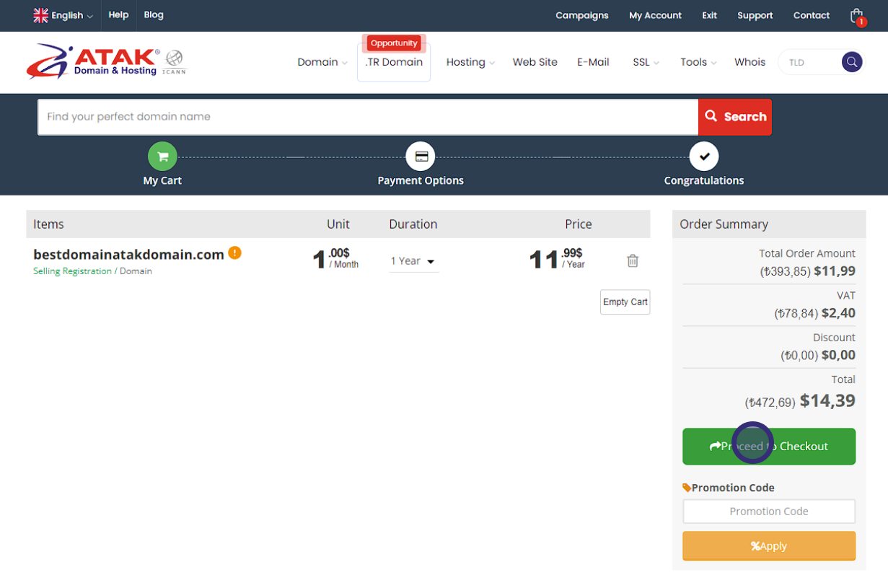Click the ATAK Domain & Hosting logo
Image resolution: width=888 pixels, height=588 pixels.
tap(107, 61)
